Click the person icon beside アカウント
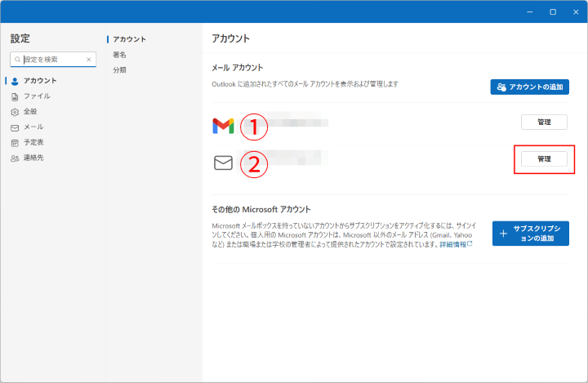 coord(15,81)
